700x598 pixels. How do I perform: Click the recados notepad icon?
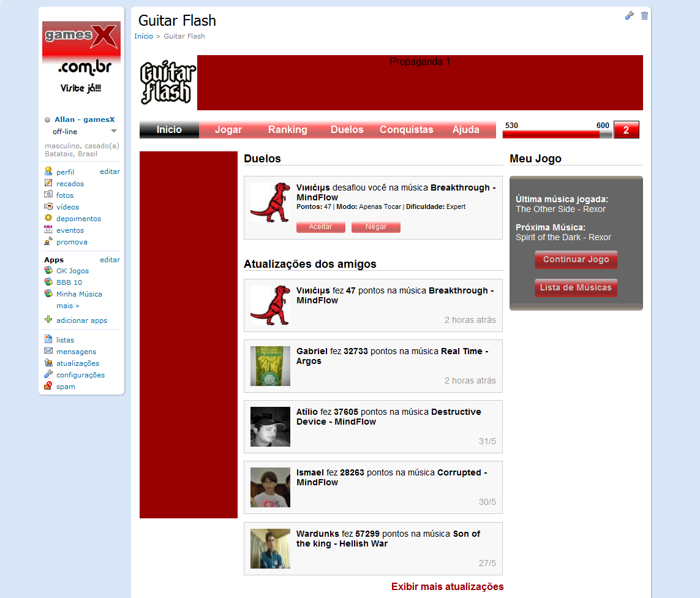point(48,183)
